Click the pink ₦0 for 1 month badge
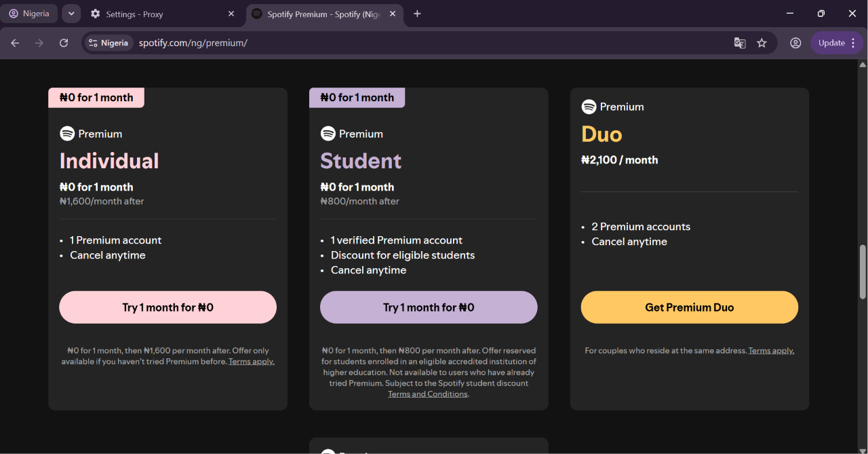This screenshot has width=868, height=454. [96, 98]
